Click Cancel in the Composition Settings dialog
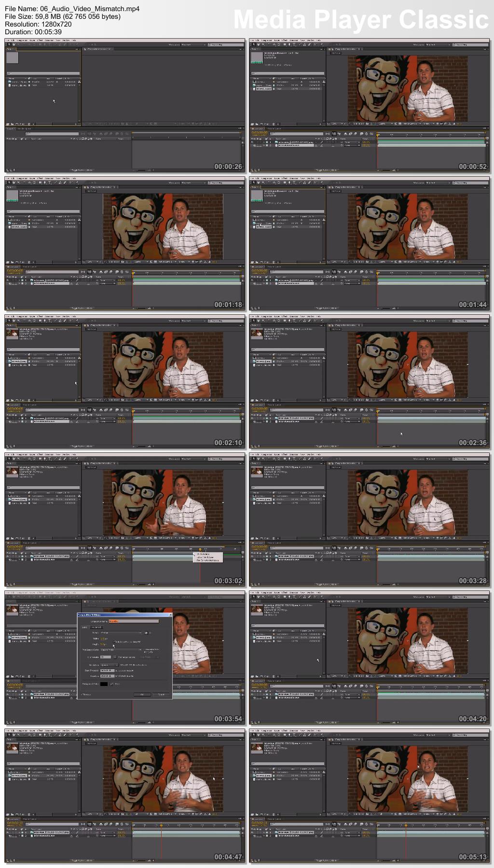 (x=161, y=695)
